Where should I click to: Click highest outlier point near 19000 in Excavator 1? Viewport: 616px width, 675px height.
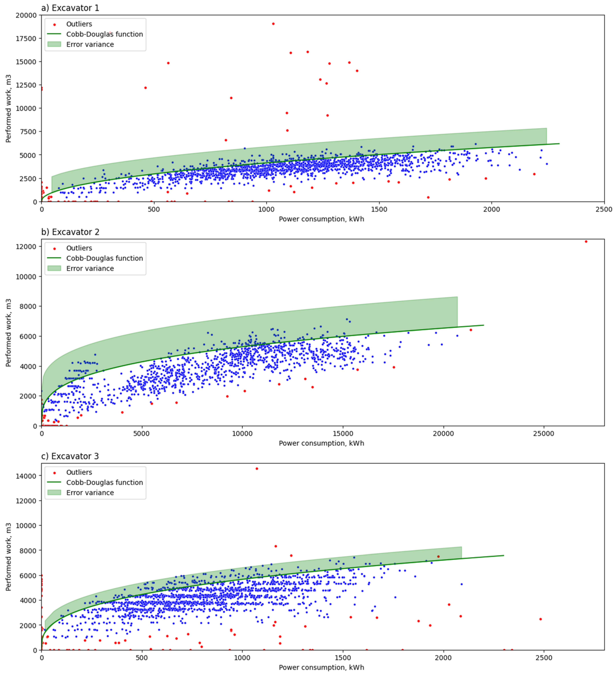click(273, 24)
